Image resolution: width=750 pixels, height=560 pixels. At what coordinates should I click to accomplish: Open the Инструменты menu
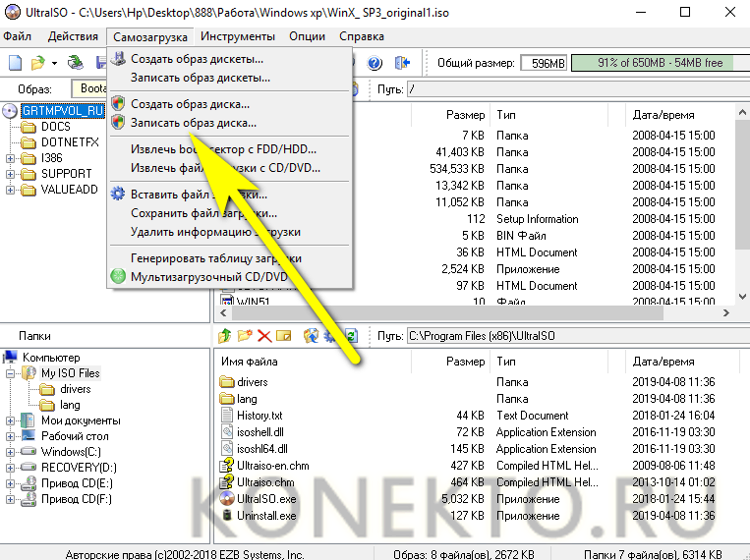(x=238, y=36)
